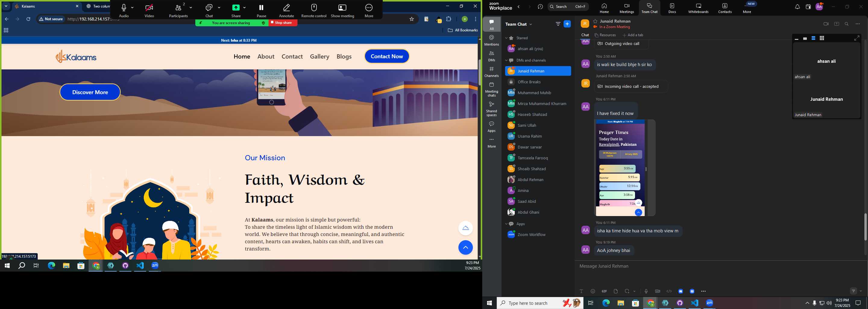Open Channels in Zoom sidebar
Viewport: 868px width, 309px height.
492,72
